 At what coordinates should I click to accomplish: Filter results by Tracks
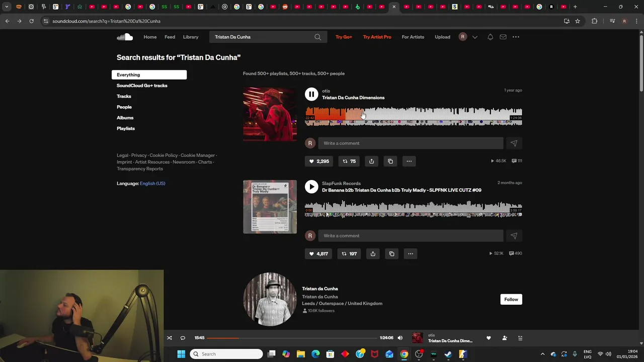click(124, 96)
